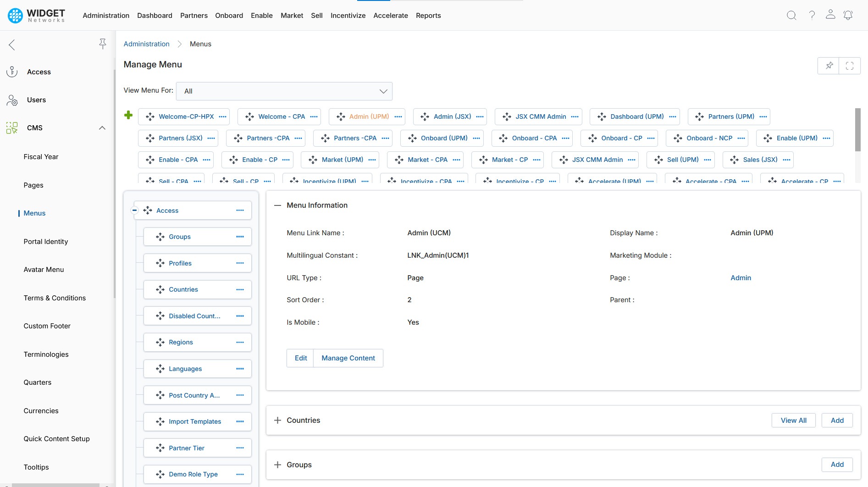The image size is (868, 487).
Task: Click the green plus icon to add a menu
Action: point(128,115)
